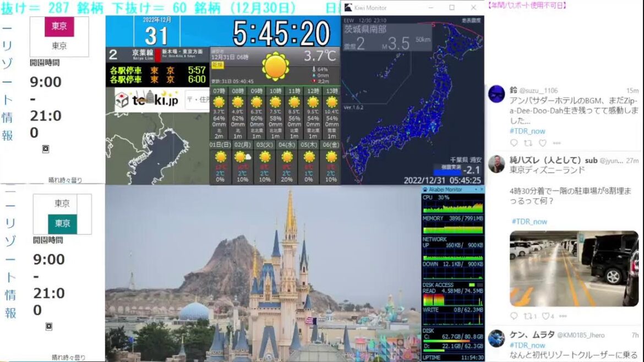Viewport: 644px width, 362px height.
Task: Collapse the Akabei Monitor panel with its arrow
Action: (476, 189)
